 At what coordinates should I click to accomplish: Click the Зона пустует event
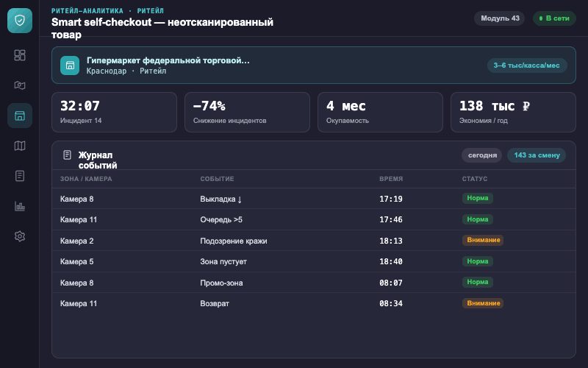coord(223,262)
